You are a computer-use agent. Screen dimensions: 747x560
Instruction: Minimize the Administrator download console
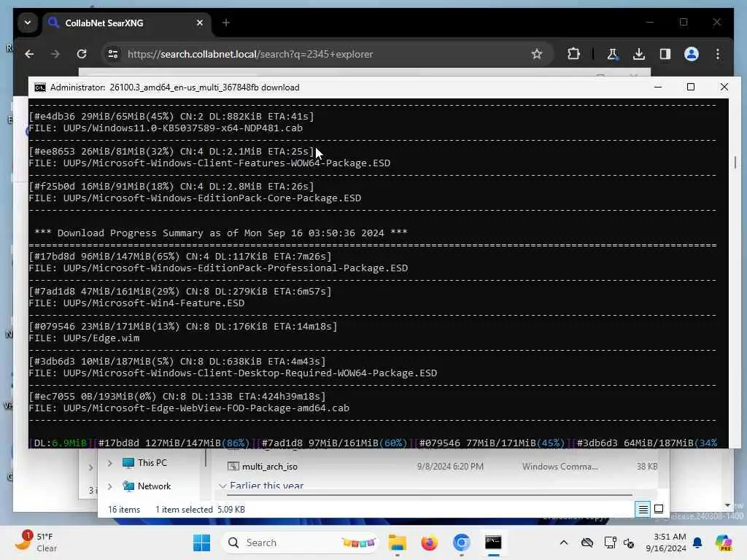coord(658,87)
